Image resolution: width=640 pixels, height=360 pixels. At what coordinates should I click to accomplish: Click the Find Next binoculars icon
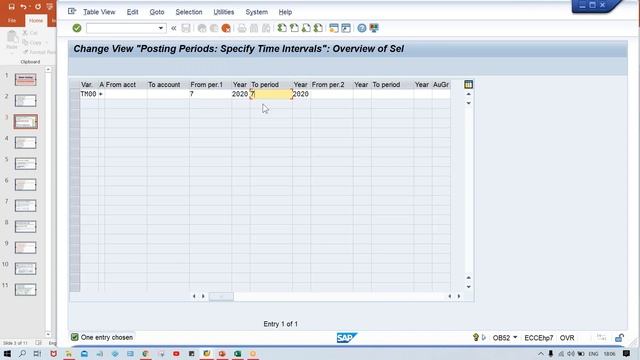coord(266,28)
